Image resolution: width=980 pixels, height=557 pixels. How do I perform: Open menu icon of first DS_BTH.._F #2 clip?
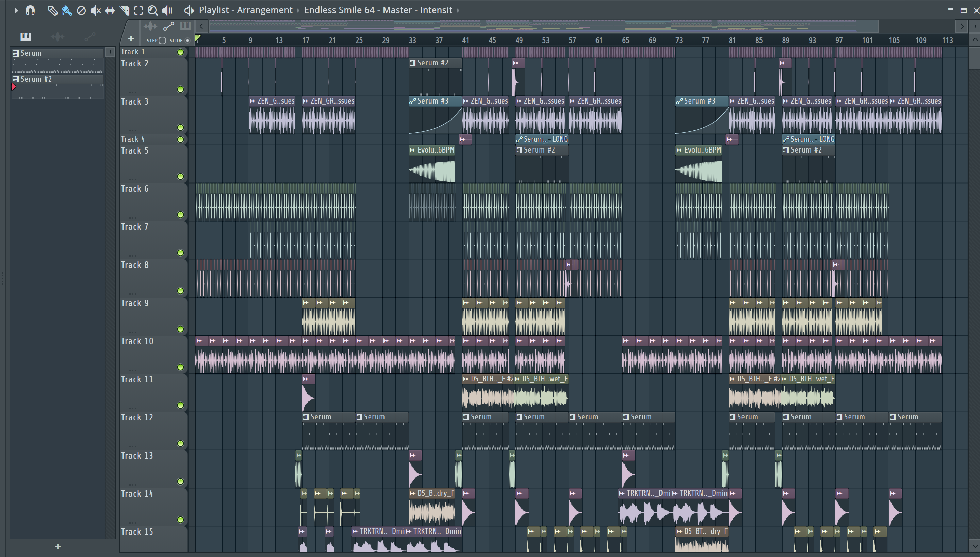click(x=465, y=379)
